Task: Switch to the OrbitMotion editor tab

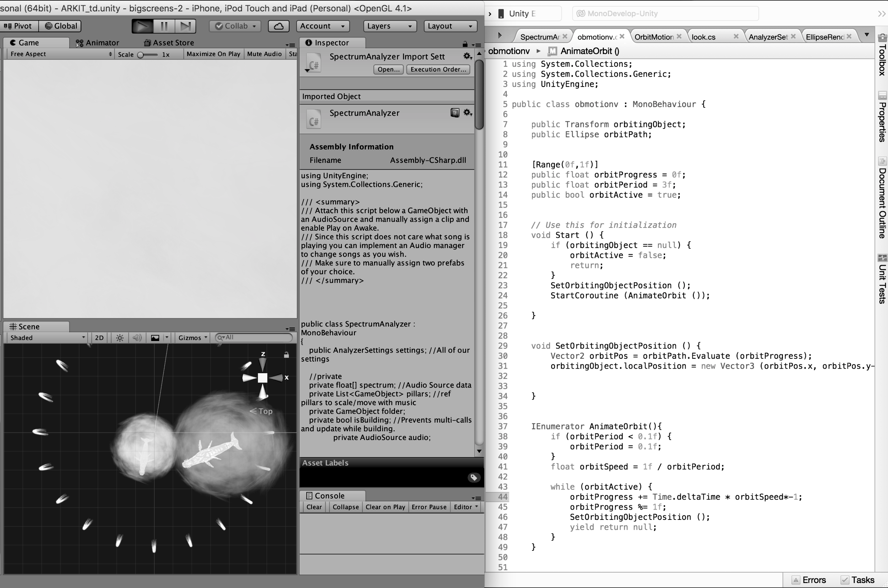Action: point(654,37)
